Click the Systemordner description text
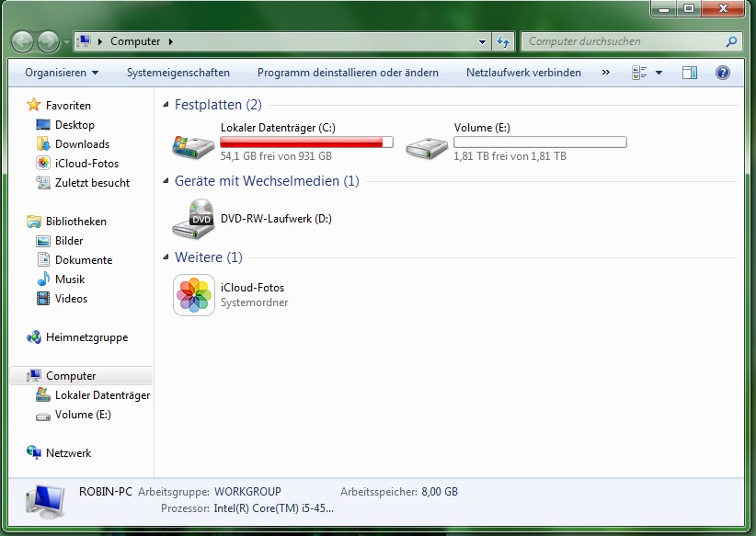The image size is (756, 536). [255, 302]
